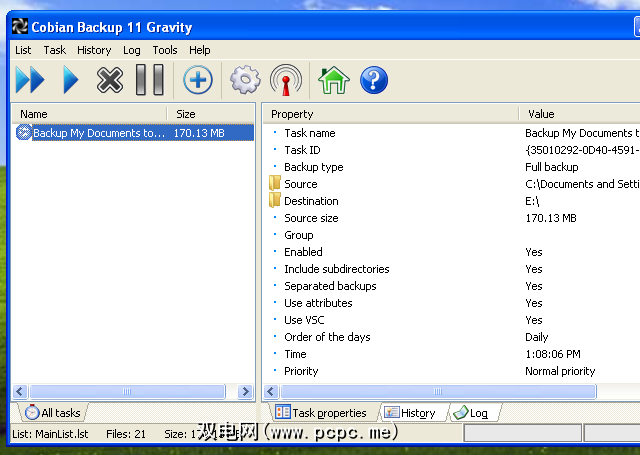Open the List menu
This screenshot has width=640, height=455.
coord(23,50)
